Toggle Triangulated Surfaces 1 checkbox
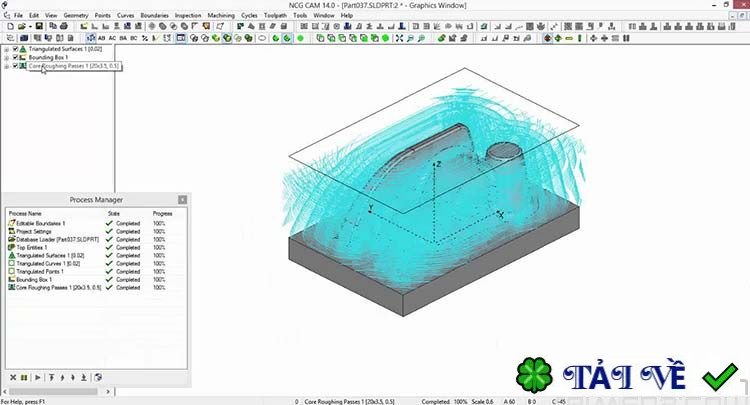 [x=15, y=49]
